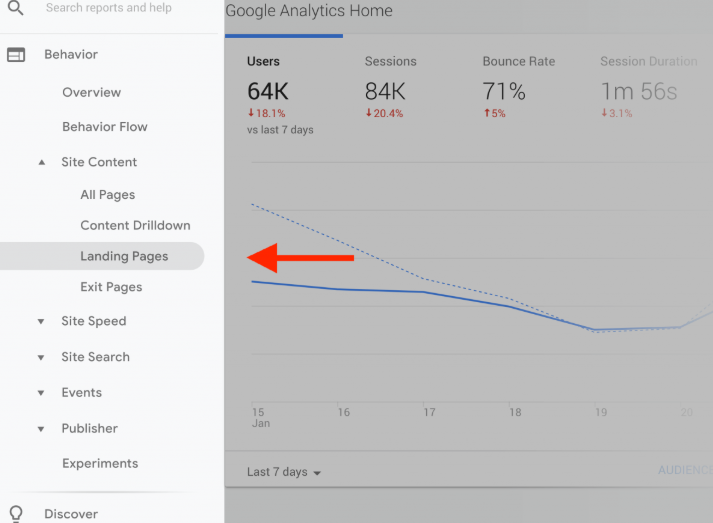Viewport: 713px width, 523px height.
Task: Click the Google Analytics Home title
Action: tap(309, 10)
